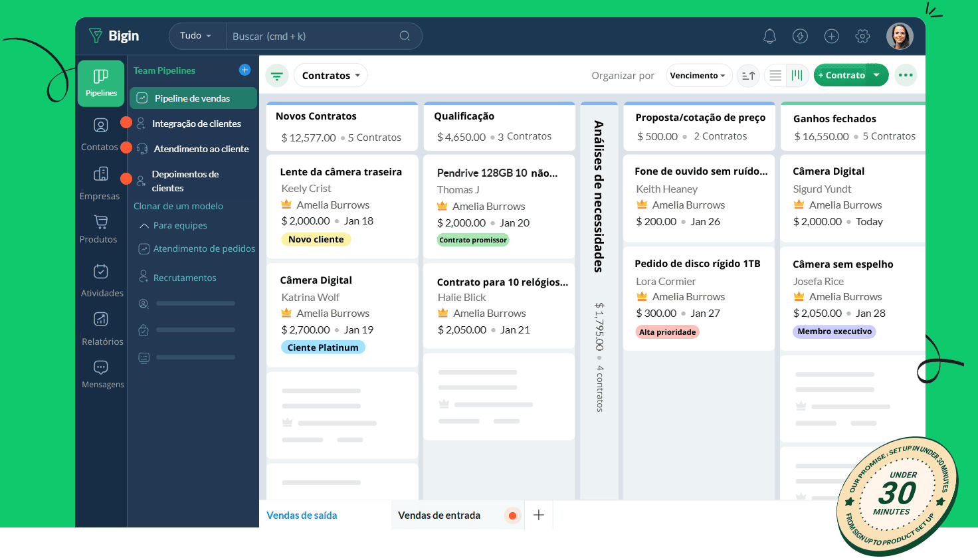Screen dimensions: 978x560
Task: Open the Contratos view dropdown
Action: click(330, 76)
